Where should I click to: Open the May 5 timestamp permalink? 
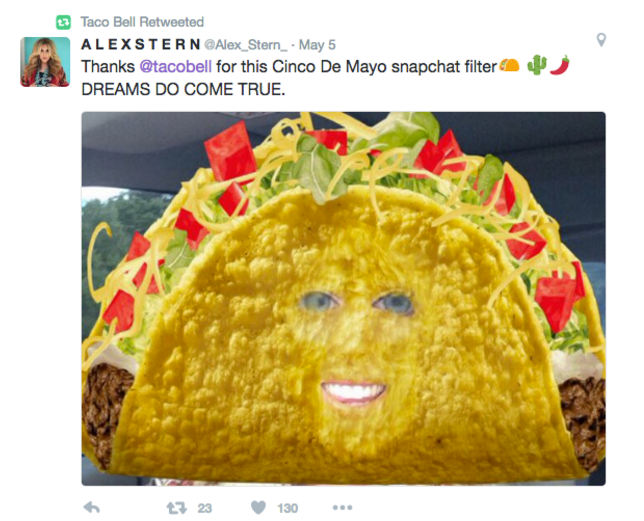tap(317, 45)
